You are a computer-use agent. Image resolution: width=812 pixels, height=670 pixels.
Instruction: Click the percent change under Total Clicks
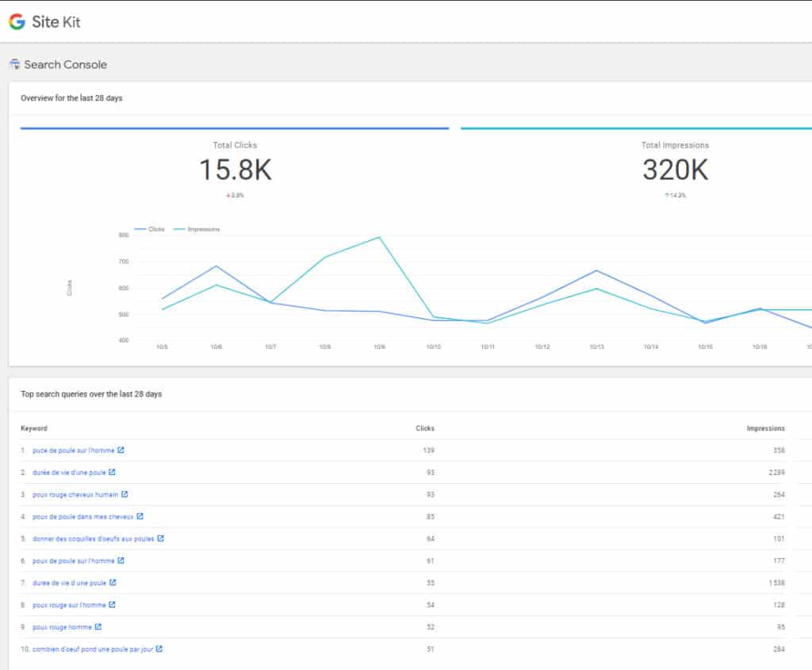(x=235, y=195)
